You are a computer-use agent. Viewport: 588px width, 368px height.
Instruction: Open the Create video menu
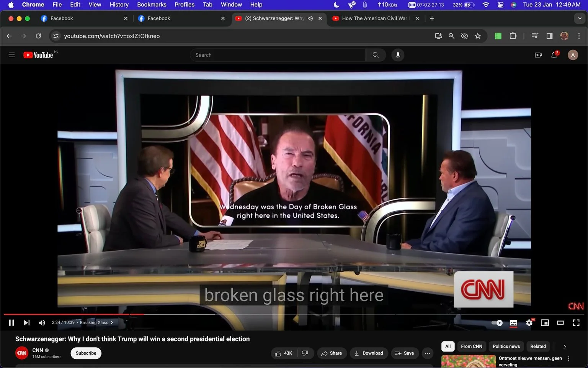point(538,55)
